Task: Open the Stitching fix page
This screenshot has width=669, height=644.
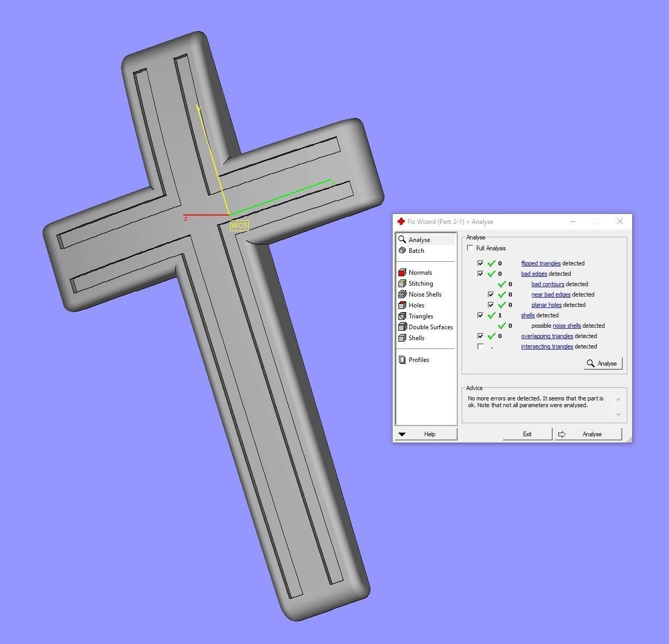Action: [x=421, y=283]
